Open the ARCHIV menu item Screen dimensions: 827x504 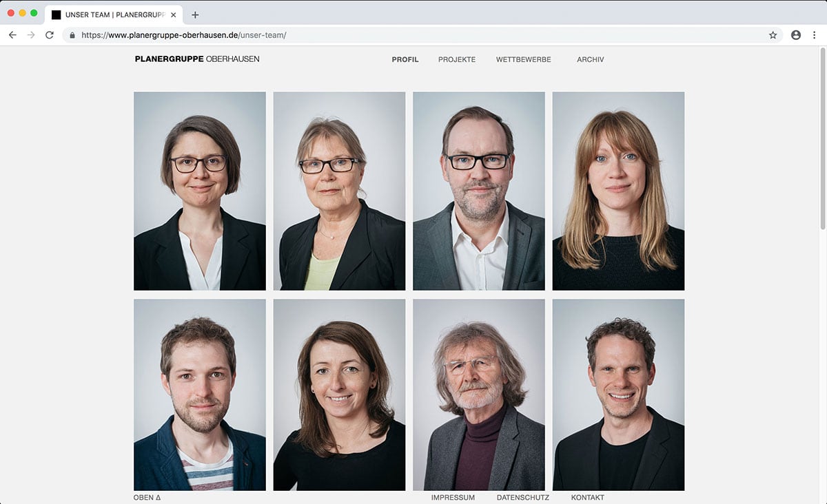coord(591,60)
